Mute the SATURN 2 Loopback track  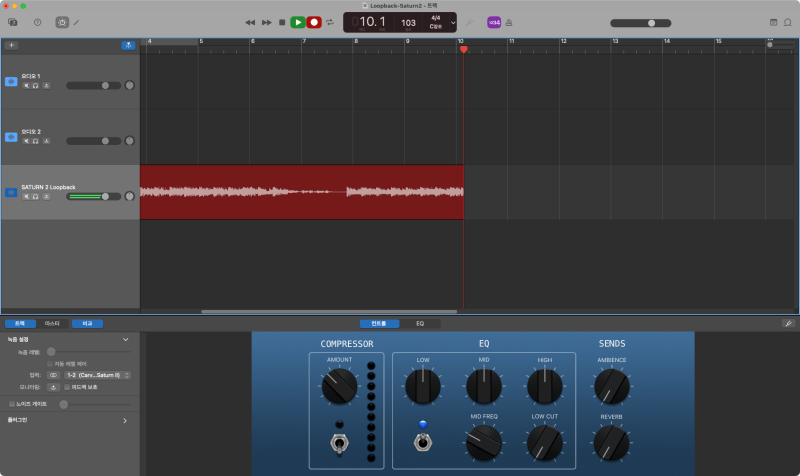(26, 197)
